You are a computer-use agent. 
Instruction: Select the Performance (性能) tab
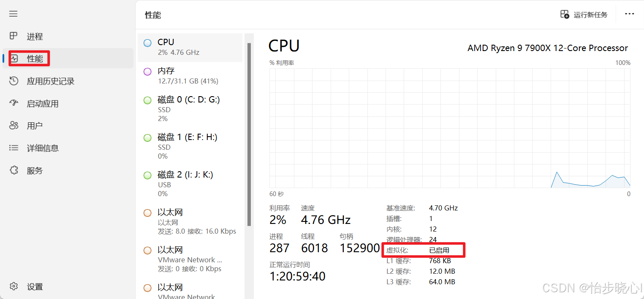click(35, 59)
